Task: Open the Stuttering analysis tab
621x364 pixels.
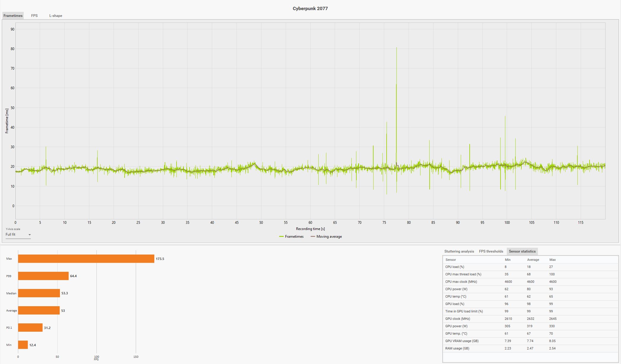Action: (x=459, y=251)
